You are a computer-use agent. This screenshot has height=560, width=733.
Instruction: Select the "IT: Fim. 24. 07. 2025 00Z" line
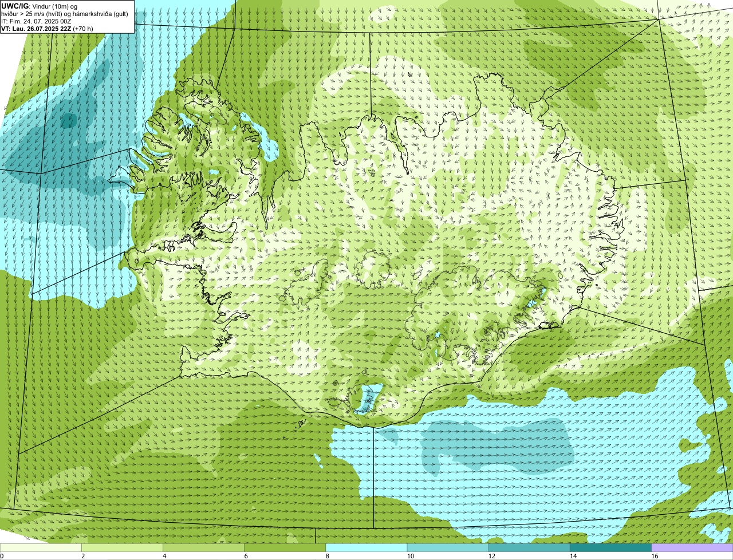pos(36,21)
